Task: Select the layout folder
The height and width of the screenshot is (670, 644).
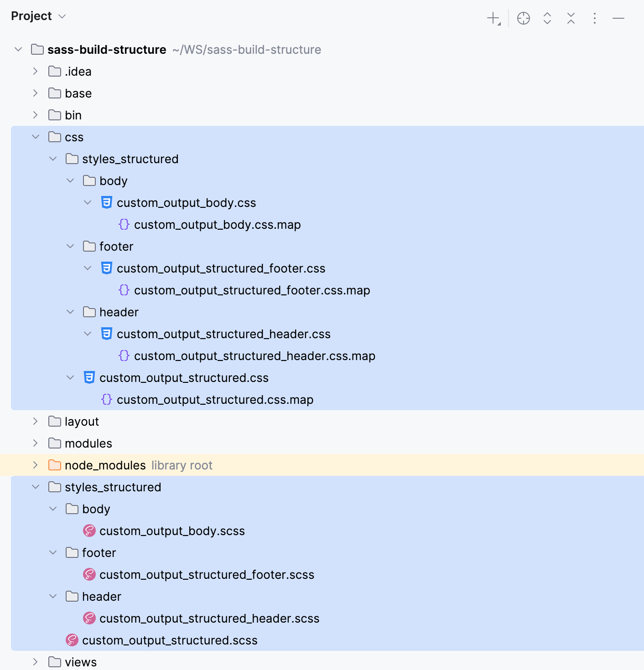Action: (82, 421)
